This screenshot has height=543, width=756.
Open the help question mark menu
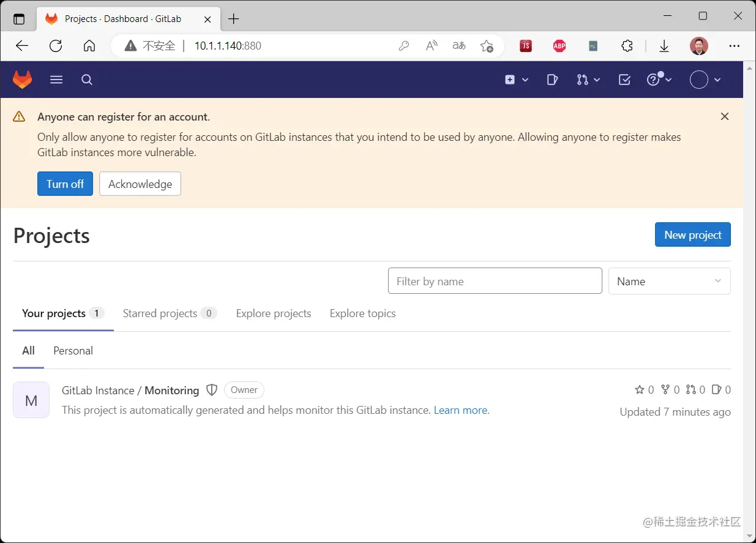coord(659,80)
